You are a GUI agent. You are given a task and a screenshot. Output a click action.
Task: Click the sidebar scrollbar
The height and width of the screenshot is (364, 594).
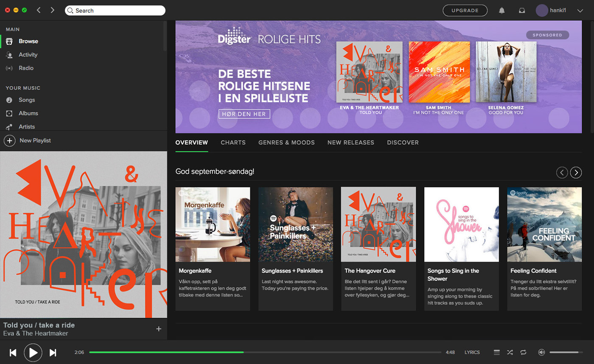(x=165, y=36)
